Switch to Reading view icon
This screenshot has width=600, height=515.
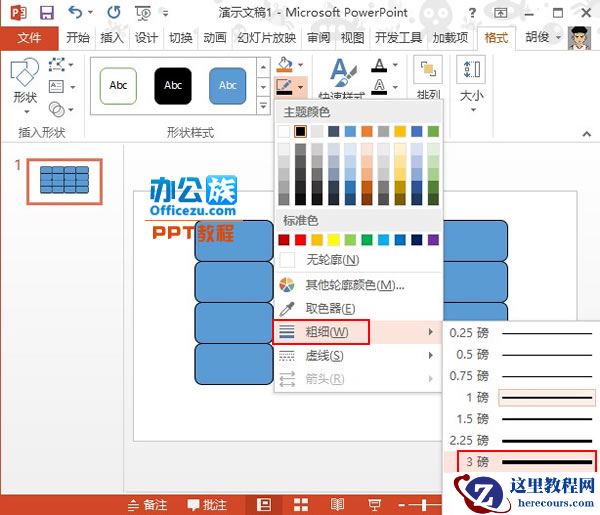tap(337, 505)
